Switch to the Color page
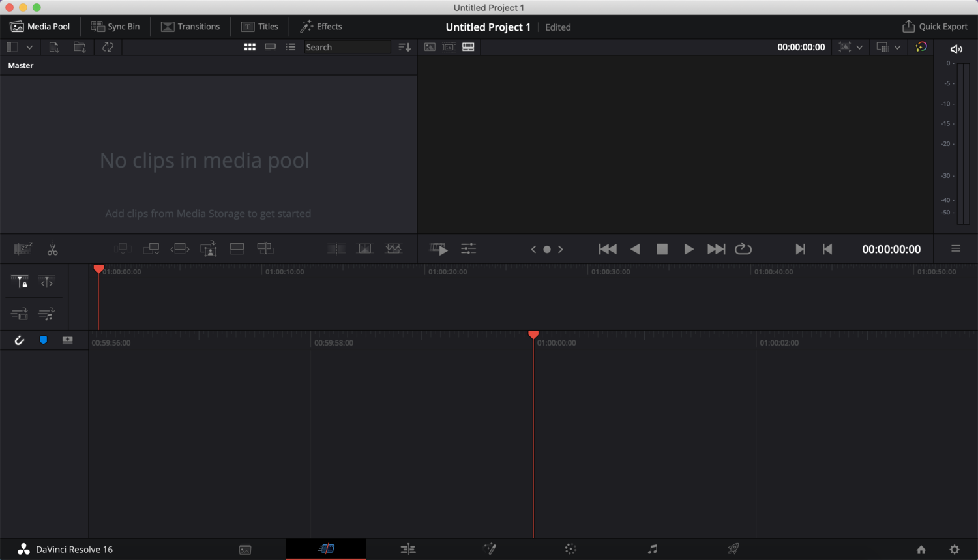 point(570,550)
